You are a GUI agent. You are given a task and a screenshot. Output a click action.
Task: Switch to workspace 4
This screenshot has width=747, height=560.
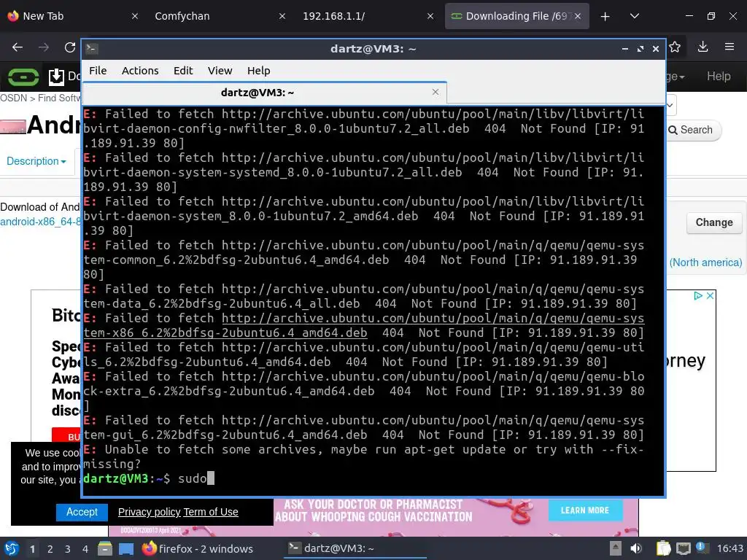coord(85,549)
